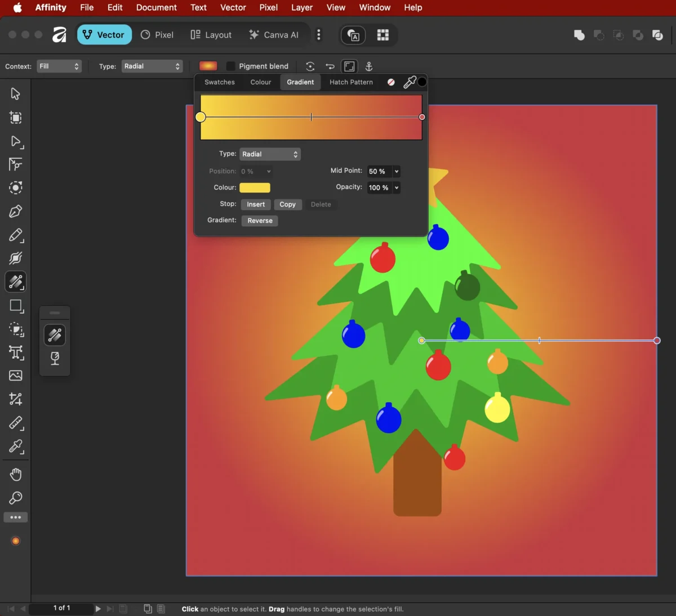Select the Move tool arrow
Screen dimensions: 676x616
(x=15, y=93)
